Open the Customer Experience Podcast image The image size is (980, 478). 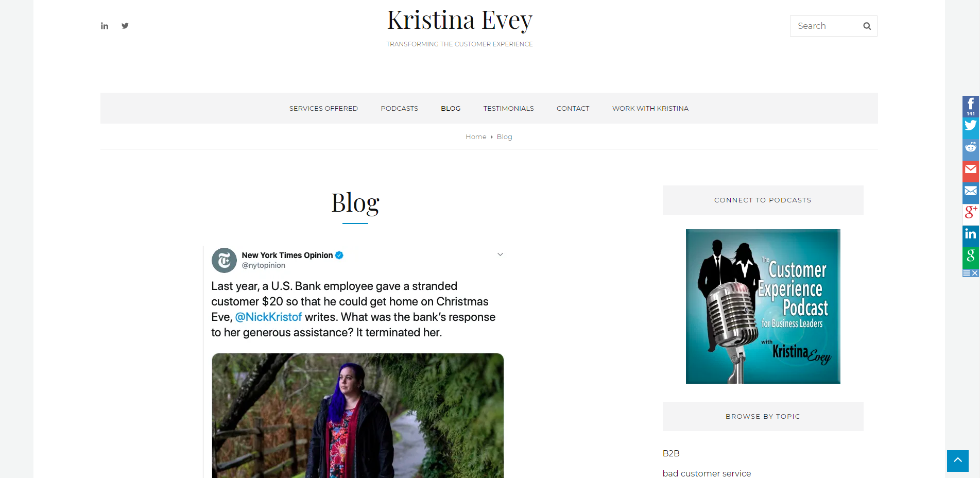pos(763,306)
